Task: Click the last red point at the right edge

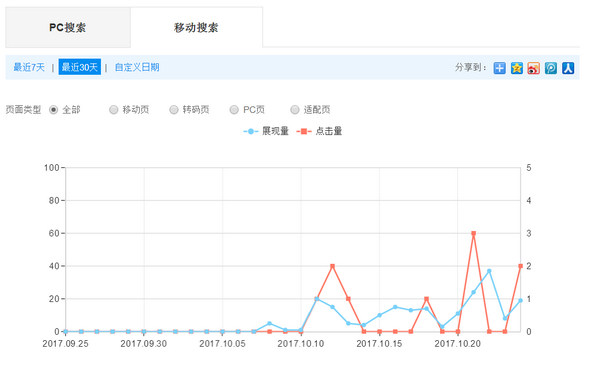Action: click(x=520, y=266)
